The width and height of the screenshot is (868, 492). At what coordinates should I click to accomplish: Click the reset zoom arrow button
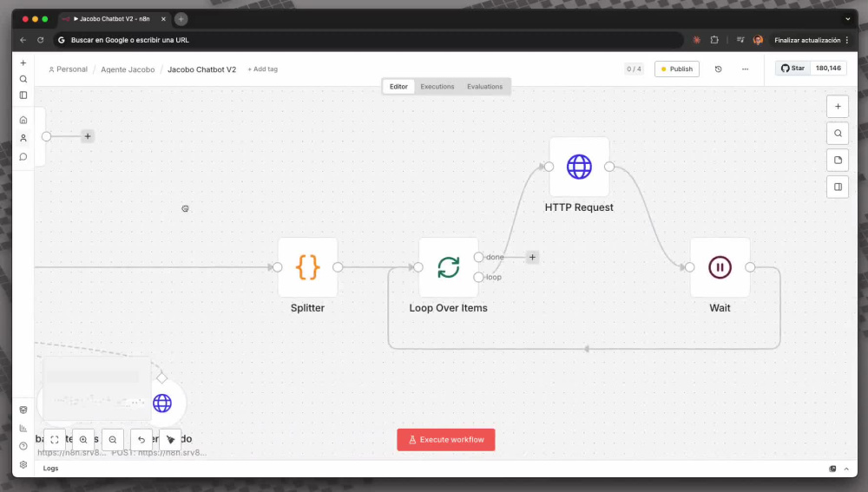(141, 439)
